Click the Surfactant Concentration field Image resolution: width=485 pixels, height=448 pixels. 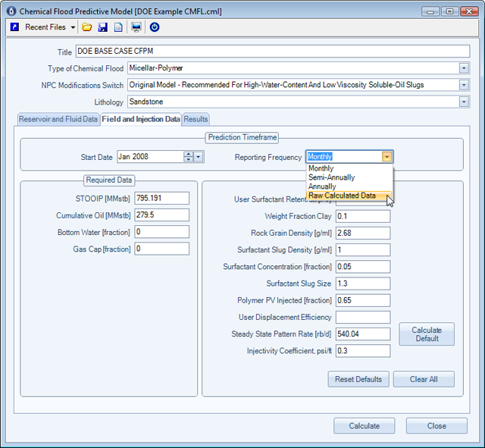[x=363, y=267]
